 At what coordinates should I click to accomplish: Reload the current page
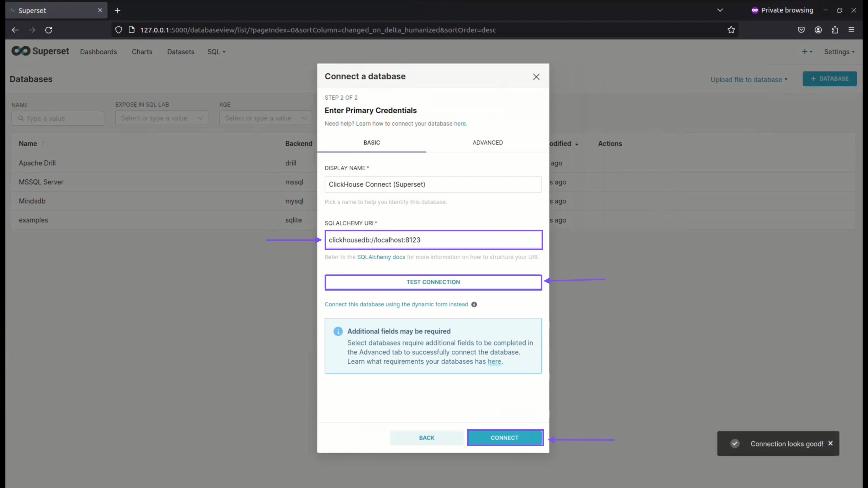point(49,30)
